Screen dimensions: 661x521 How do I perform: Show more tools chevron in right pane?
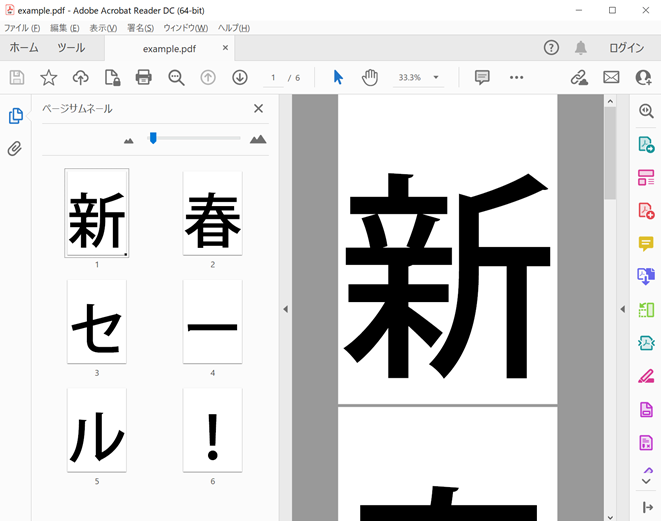646,481
